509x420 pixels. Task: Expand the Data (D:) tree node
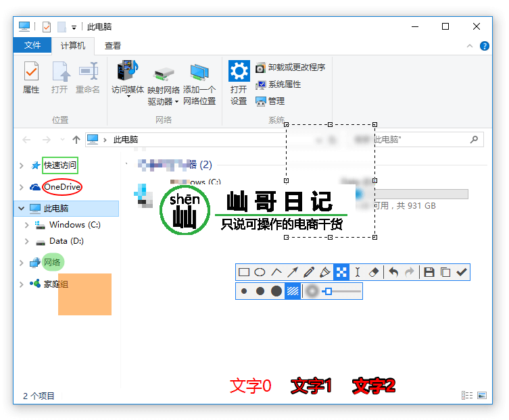[27, 241]
